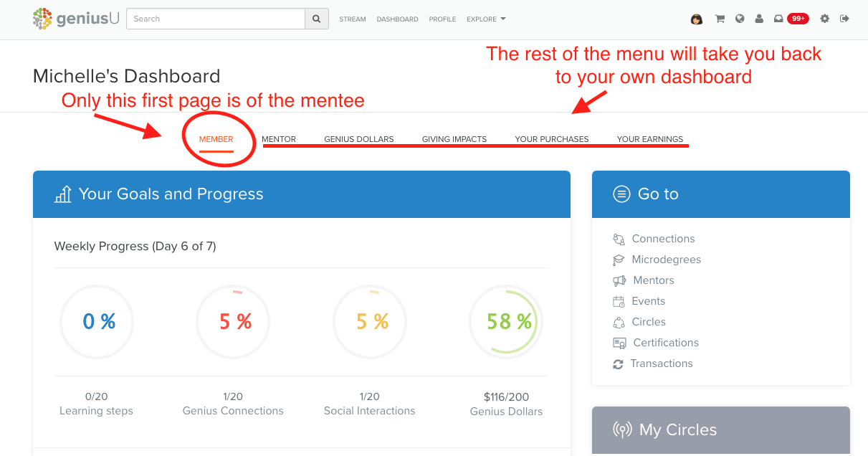Image resolution: width=868 pixels, height=456 pixels.
Task: Open the user profile silhouette icon
Action: pyautogui.click(x=759, y=19)
